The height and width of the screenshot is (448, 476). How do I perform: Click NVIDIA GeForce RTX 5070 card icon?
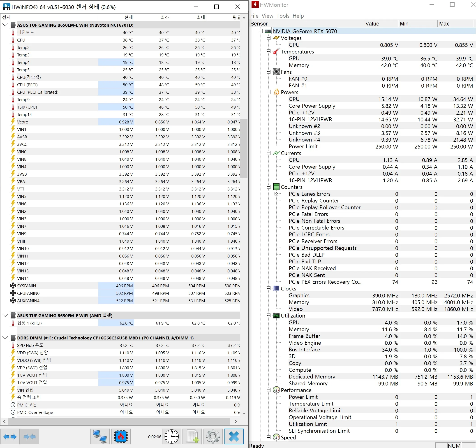268,31
